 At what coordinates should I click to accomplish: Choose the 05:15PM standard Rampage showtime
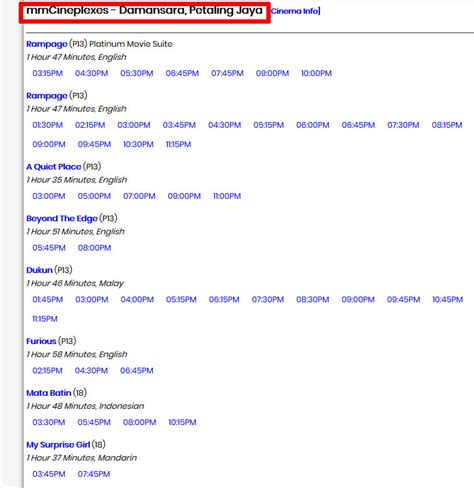[x=269, y=125]
